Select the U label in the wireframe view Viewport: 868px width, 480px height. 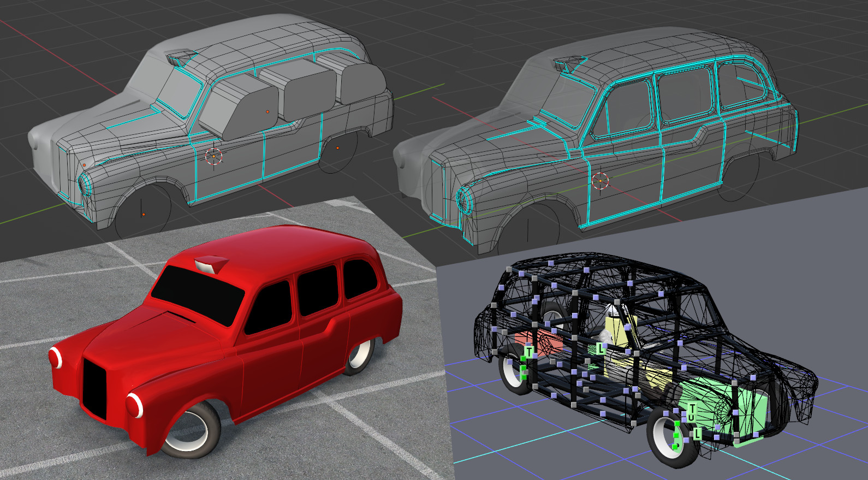point(692,418)
